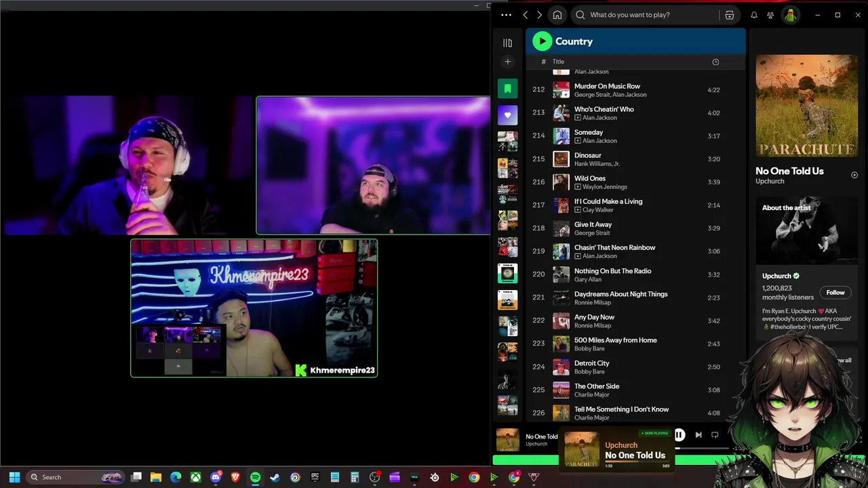Image resolution: width=868 pixels, height=488 pixels.
Task: Select track Chasin' That Neon Rainbow
Action: [635, 251]
